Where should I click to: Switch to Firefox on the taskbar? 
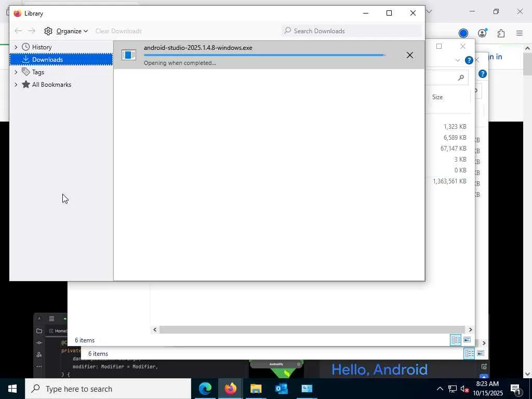click(x=230, y=389)
